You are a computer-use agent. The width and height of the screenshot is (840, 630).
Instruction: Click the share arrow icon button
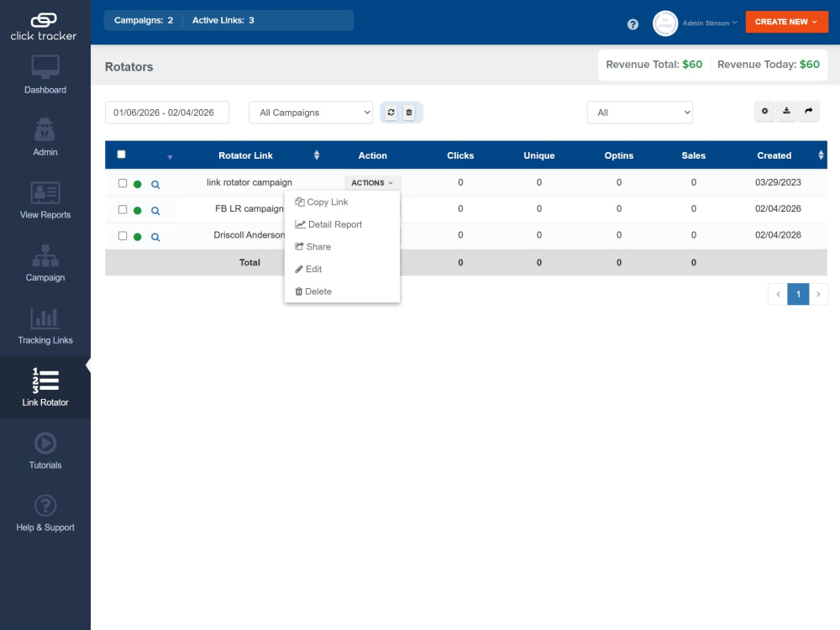[x=808, y=111]
